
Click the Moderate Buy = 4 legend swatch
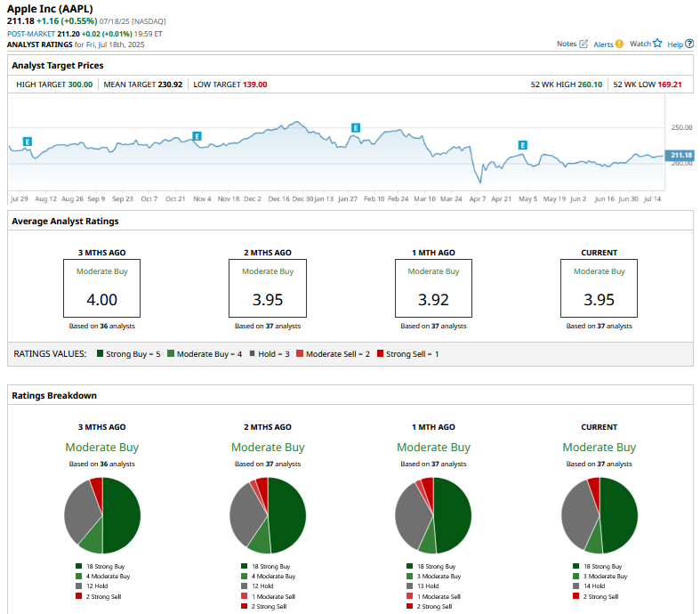pos(171,353)
